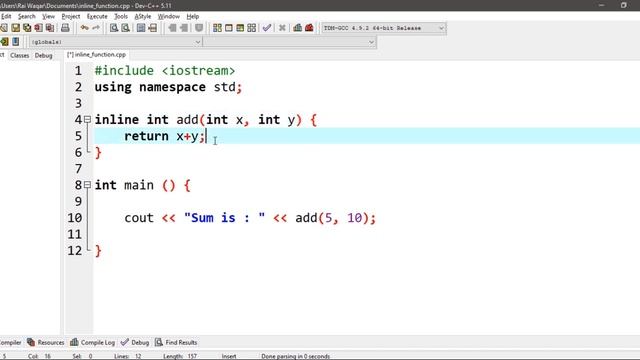
Task: Switch to the Debug side tab
Action: click(x=43, y=55)
